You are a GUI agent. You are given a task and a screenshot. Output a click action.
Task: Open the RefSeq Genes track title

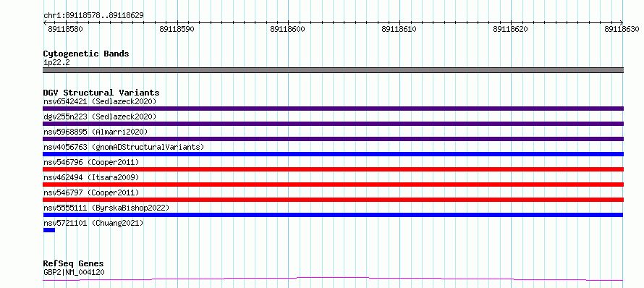[x=74, y=264]
